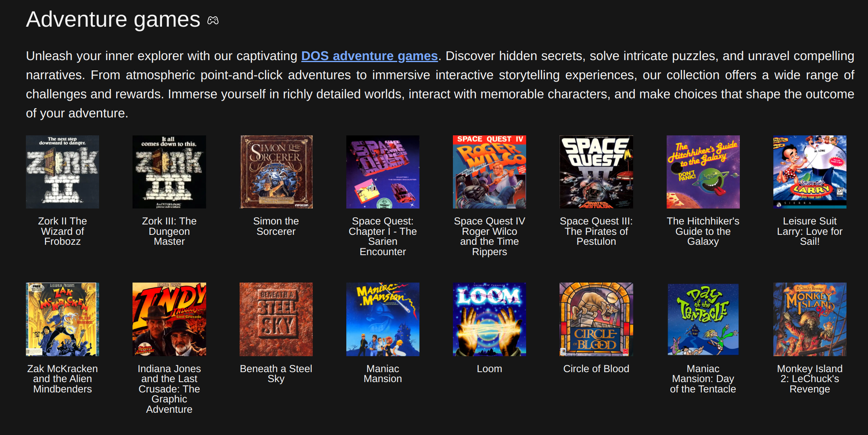Image resolution: width=868 pixels, height=435 pixels.
Task: Open Zork II cover thumbnail
Action: pos(62,172)
